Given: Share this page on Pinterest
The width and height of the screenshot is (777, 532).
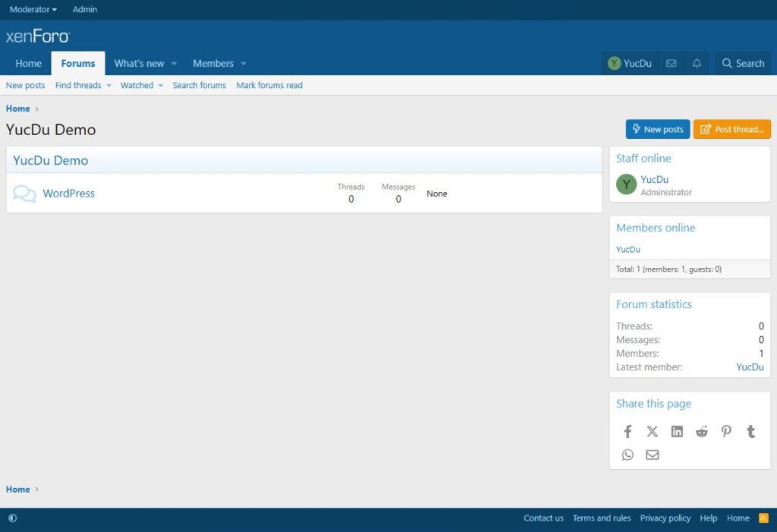Looking at the screenshot, I should click(726, 431).
